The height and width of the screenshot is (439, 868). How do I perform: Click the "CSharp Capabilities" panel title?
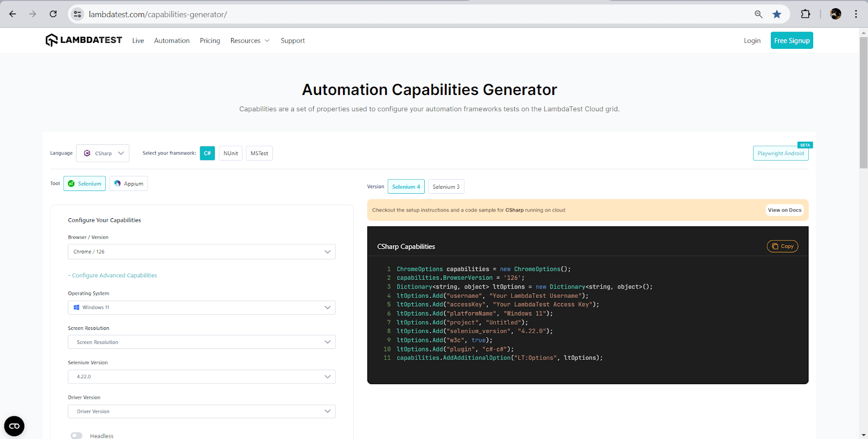[x=406, y=246]
